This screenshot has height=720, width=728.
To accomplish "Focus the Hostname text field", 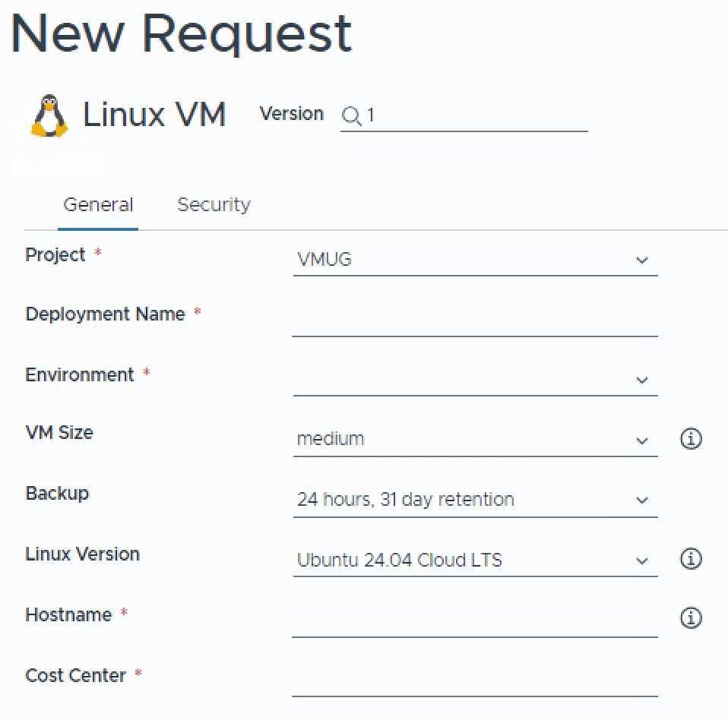I will pos(474,620).
